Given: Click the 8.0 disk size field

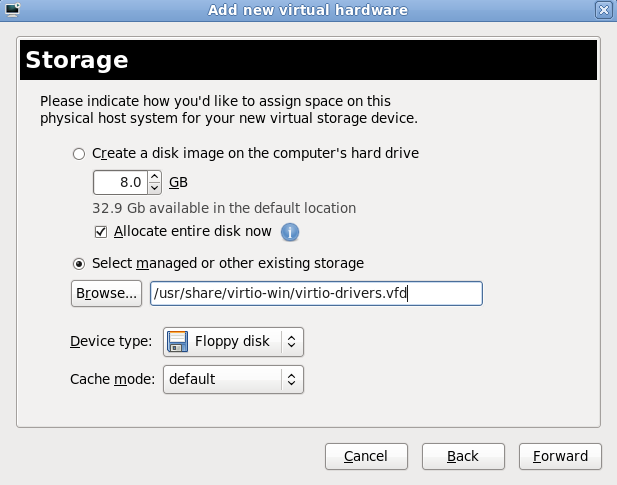Looking at the screenshot, I should point(119,183).
